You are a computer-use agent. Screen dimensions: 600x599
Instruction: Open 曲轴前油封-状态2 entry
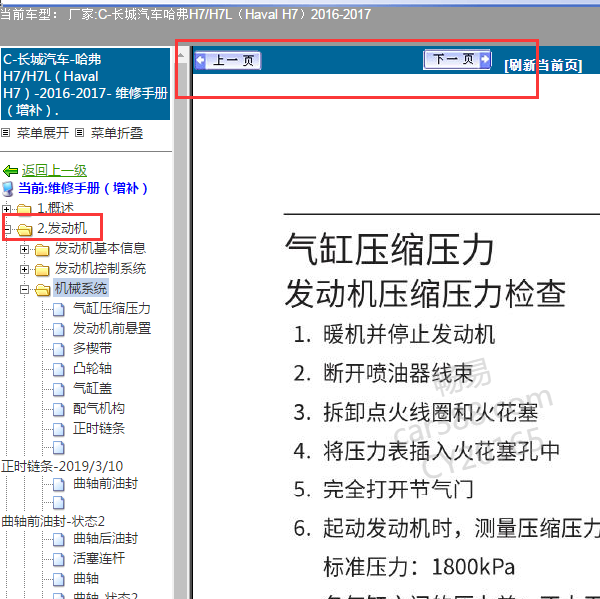[x=53, y=521]
